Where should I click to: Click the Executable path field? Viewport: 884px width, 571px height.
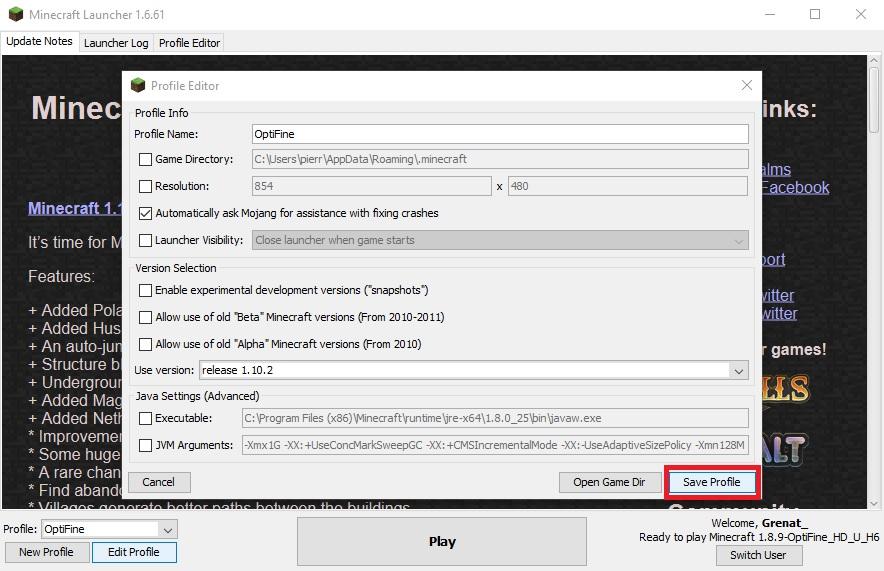click(495, 418)
